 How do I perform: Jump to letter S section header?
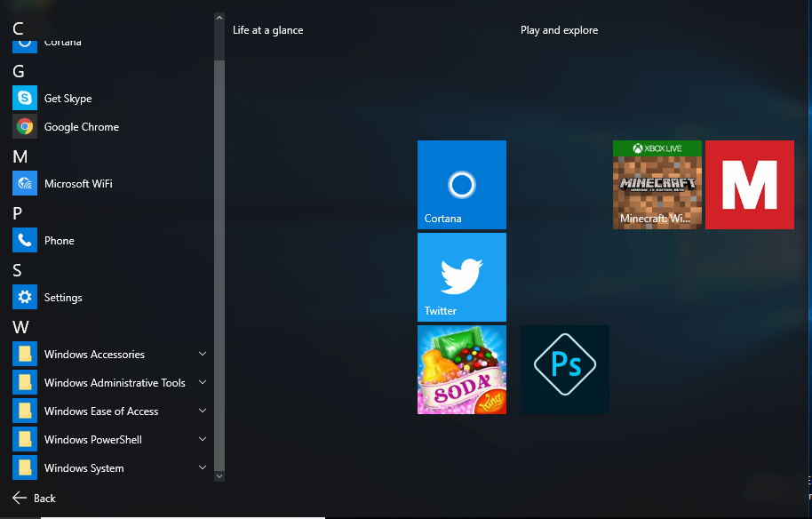17,270
